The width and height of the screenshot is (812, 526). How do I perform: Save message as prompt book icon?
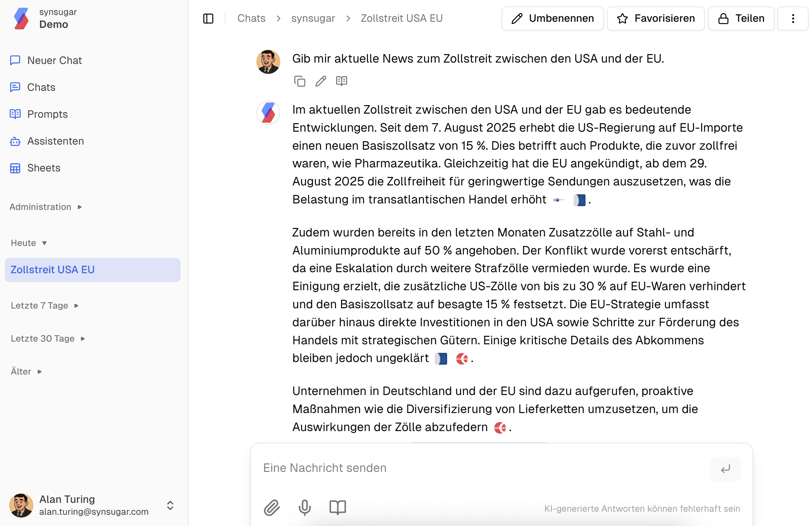341,81
